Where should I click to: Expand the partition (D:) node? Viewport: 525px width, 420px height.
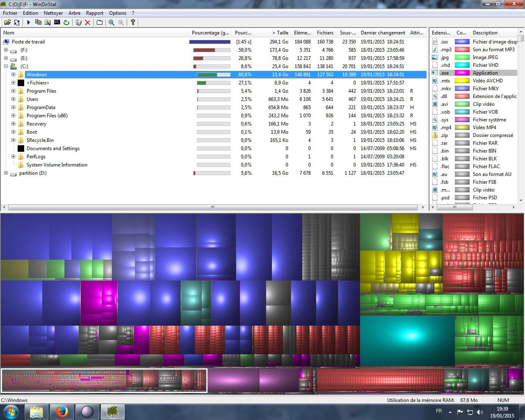pyautogui.click(x=6, y=173)
